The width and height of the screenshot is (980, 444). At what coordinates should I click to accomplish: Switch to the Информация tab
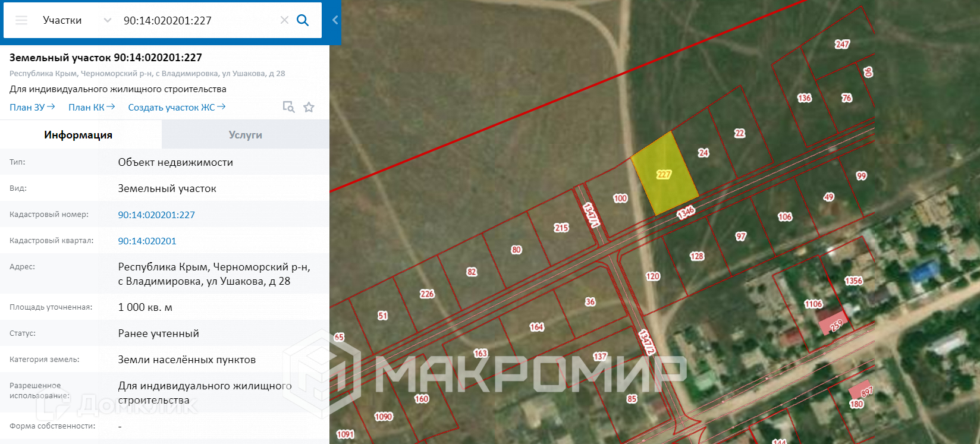81,135
